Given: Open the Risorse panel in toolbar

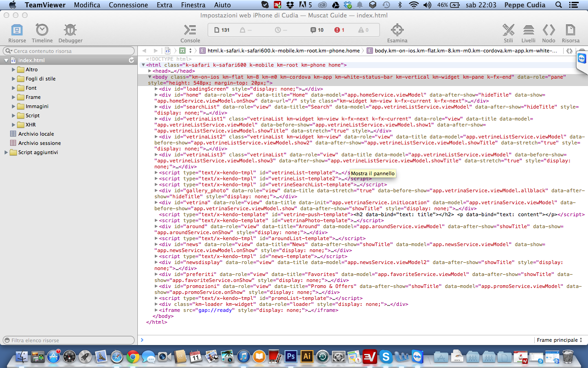Looking at the screenshot, I should click(x=17, y=34).
